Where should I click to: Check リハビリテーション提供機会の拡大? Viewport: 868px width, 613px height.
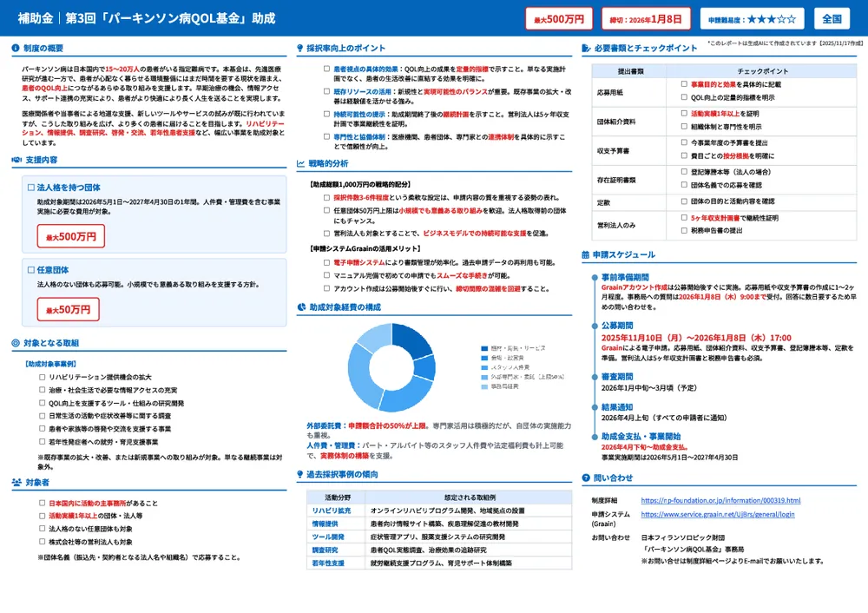click(x=40, y=377)
